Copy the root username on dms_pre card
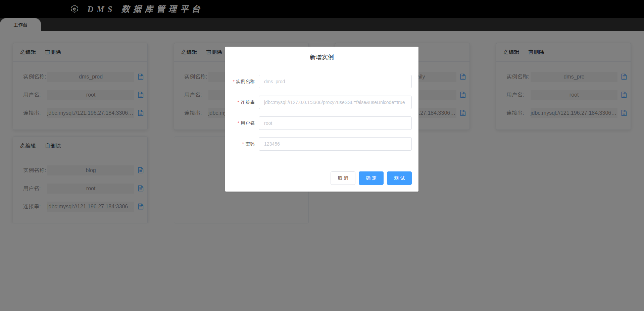Screen dimensions: 644x311 (624, 95)
